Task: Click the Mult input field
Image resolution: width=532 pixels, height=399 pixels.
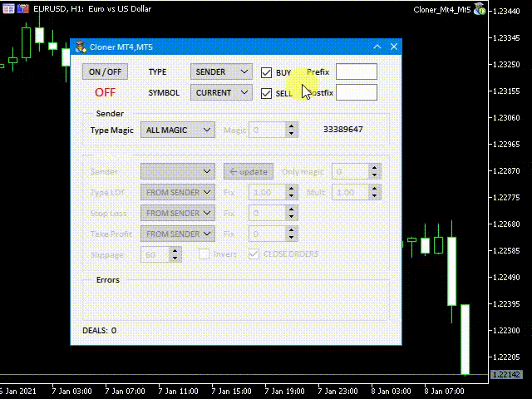Action: pos(350,192)
